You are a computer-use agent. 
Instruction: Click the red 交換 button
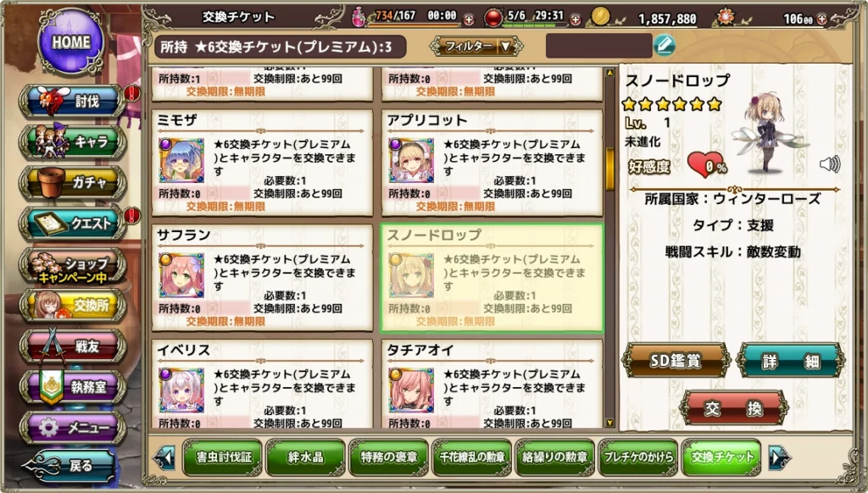point(733,408)
